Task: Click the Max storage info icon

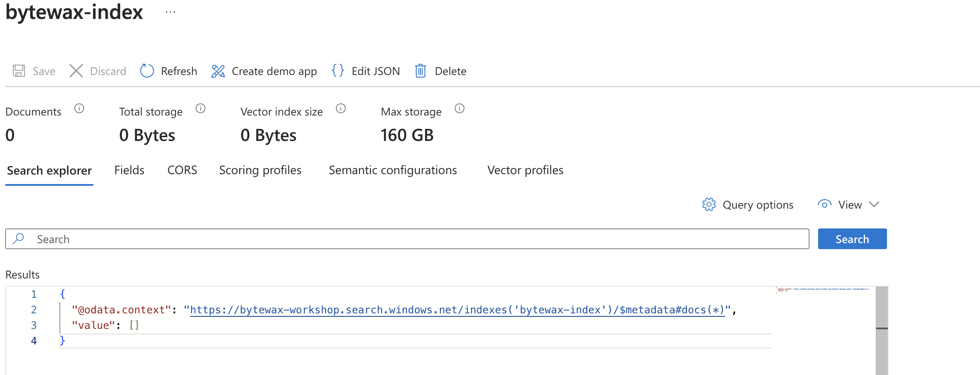Action: click(459, 109)
